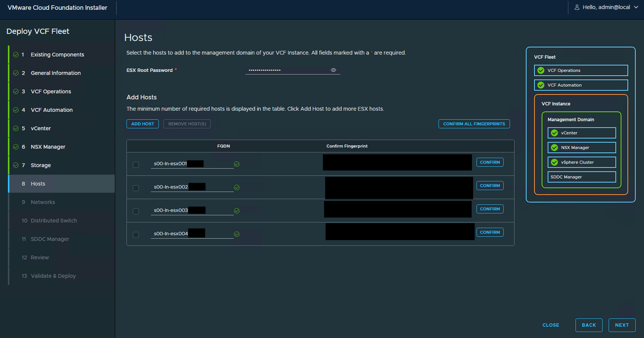Click the completed check icon for step 5 vCenter
Viewport: 644px width, 338px height.
click(x=16, y=128)
